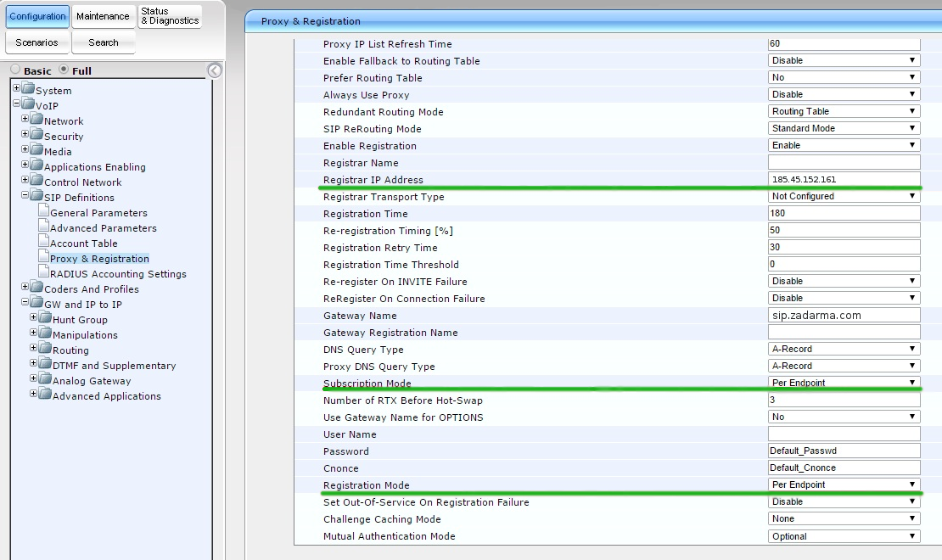
Task: Open the Registration Mode dropdown
Action: coord(844,484)
